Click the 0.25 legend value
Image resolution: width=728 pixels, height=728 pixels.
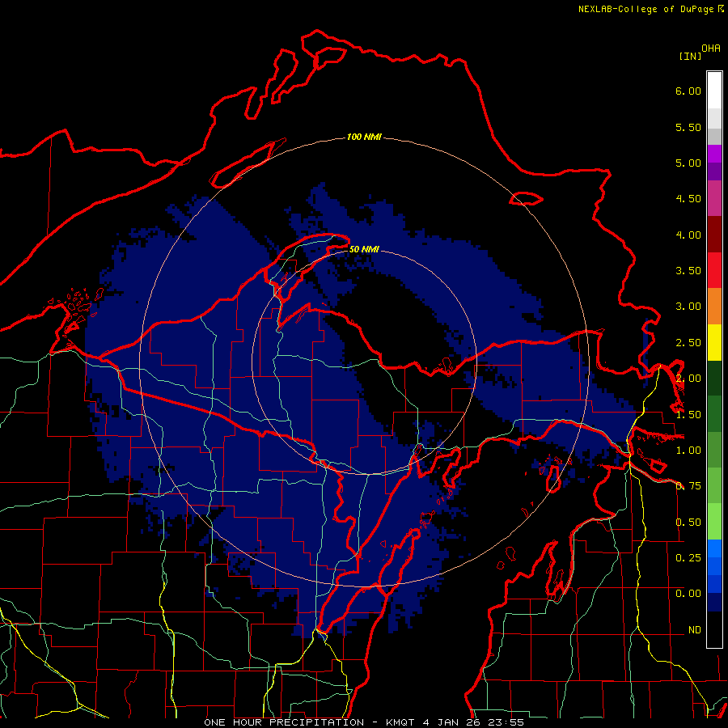coord(688,558)
